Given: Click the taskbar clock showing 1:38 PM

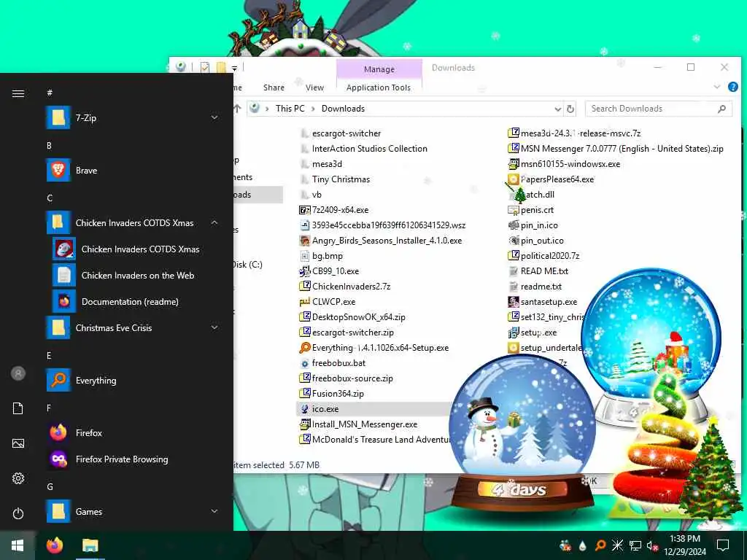Looking at the screenshot, I should click(x=684, y=545).
